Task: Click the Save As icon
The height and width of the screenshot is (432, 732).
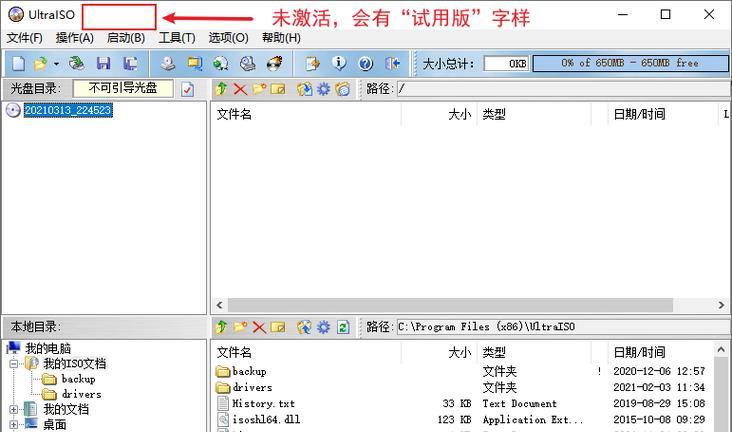Action: [x=130, y=64]
